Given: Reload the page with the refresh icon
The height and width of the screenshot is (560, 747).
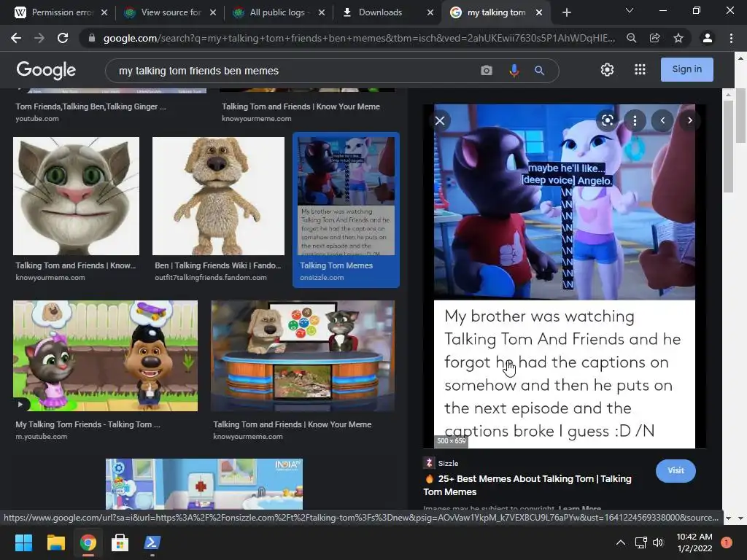Looking at the screenshot, I should click(x=63, y=38).
